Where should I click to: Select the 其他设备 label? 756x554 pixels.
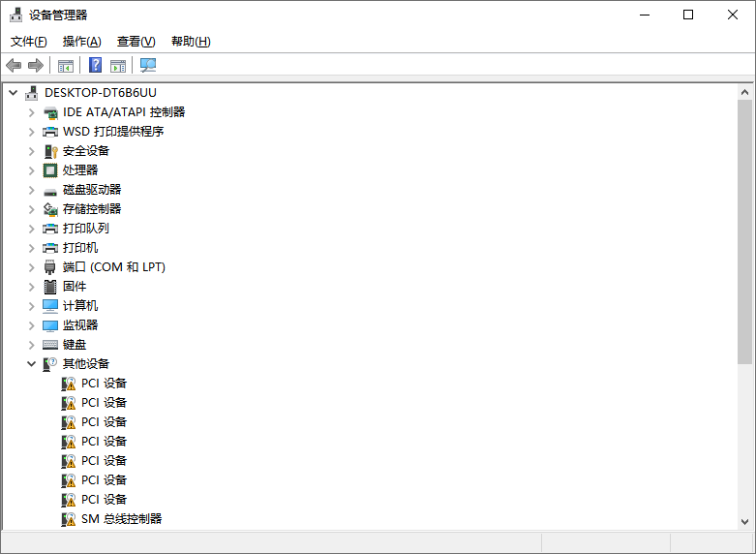pos(86,364)
